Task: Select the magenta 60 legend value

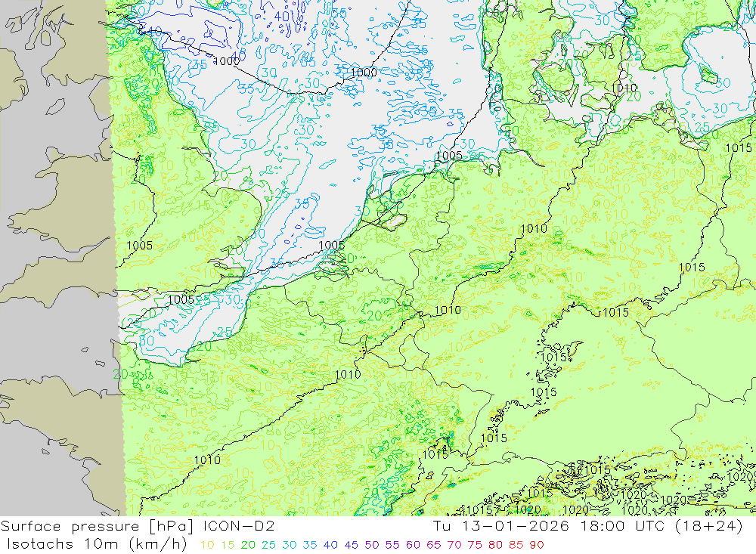Action: 413,545
